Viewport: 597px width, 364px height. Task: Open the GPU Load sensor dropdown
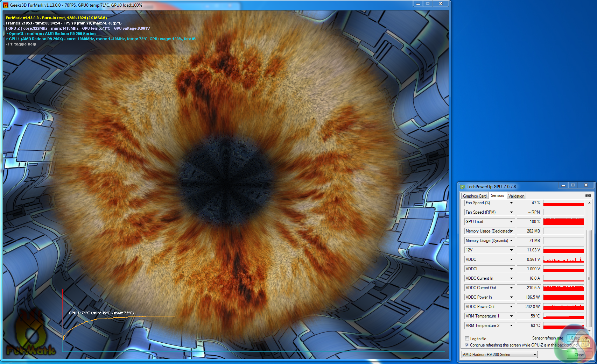pyautogui.click(x=511, y=222)
